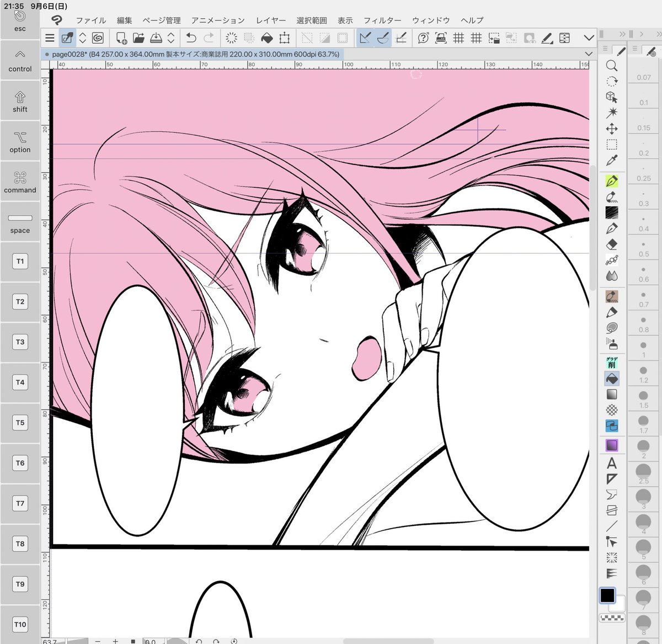Select the Eraser tool
Image resolution: width=662 pixels, height=644 pixels.
pyautogui.click(x=612, y=244)
